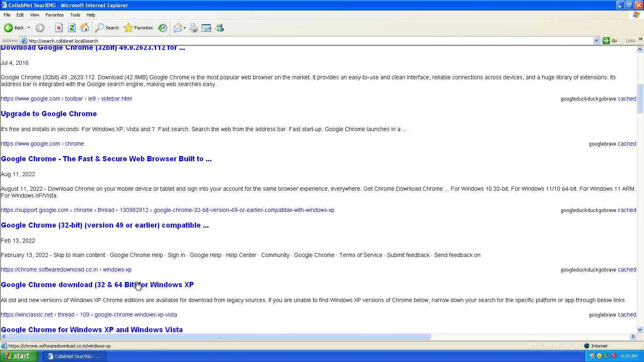Open the Tools menu

(x=75, y=15)
